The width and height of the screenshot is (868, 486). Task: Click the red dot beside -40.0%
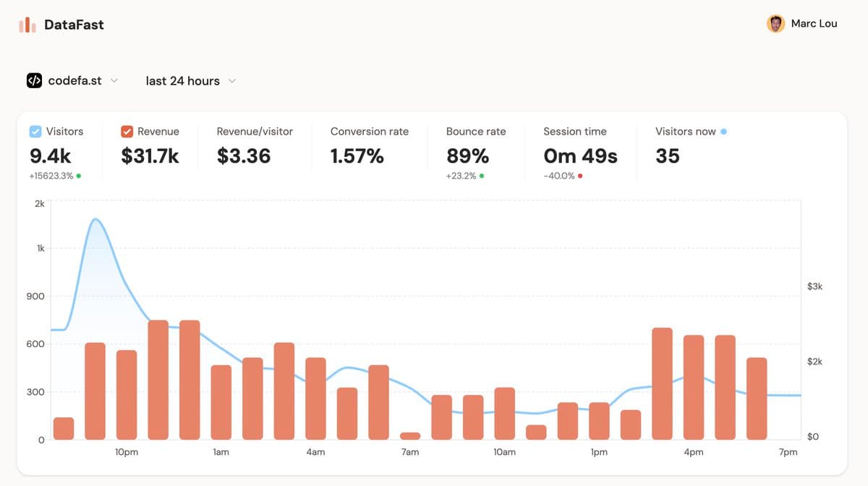(580, 176)
